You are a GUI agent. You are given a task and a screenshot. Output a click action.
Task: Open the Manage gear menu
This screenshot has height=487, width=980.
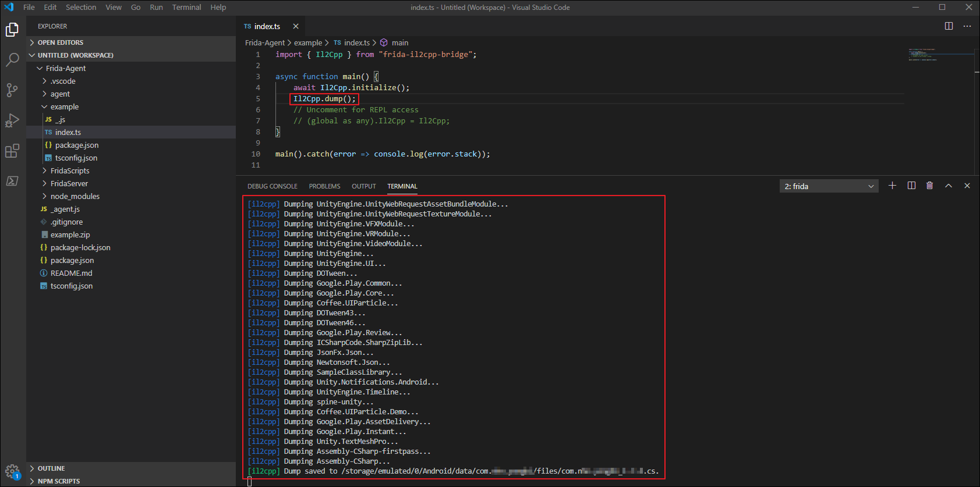[12, 471]
